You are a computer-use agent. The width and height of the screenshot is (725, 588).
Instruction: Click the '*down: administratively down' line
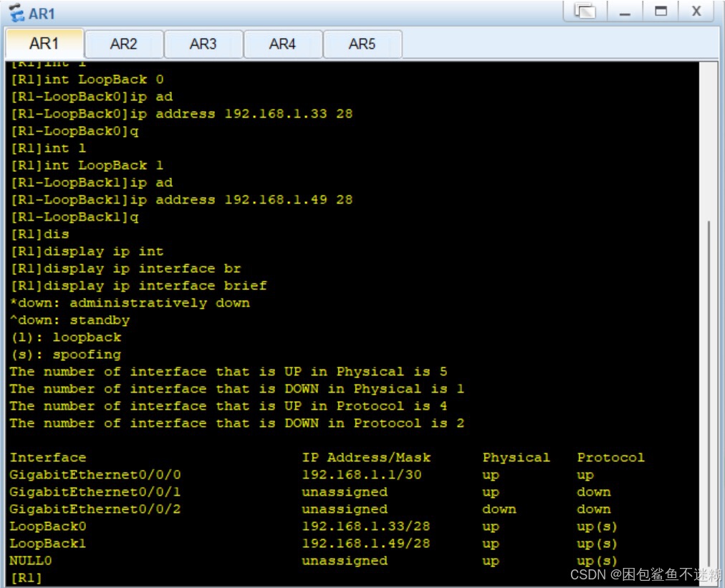tap(130, 303)
